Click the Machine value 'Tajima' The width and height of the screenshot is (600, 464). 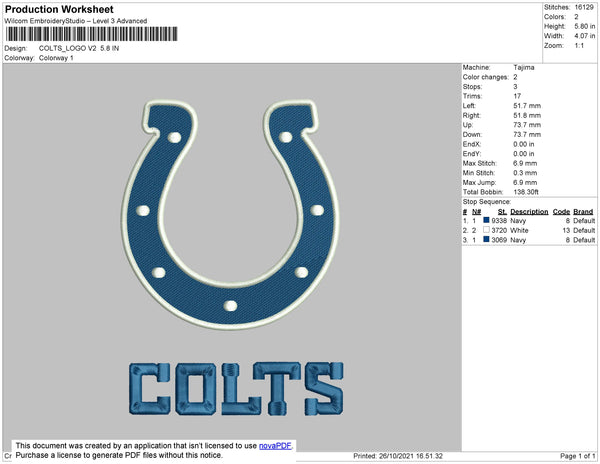coord(524,67)
